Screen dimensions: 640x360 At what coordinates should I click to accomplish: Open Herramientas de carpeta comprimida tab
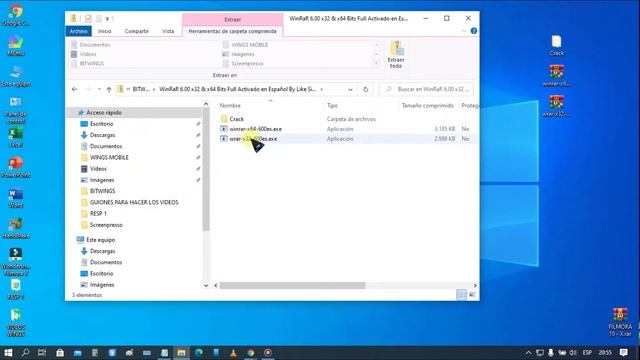tap(232, 31)
